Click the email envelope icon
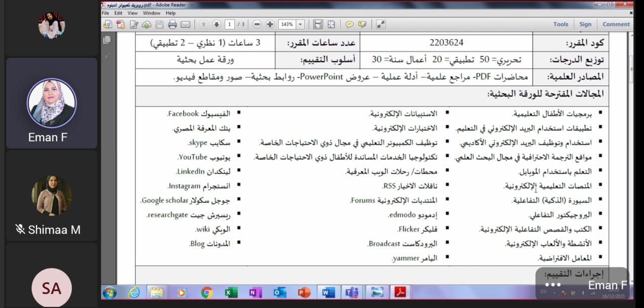Image resolution: width=644 pixels, height=308 pixels. click(186, 24)
